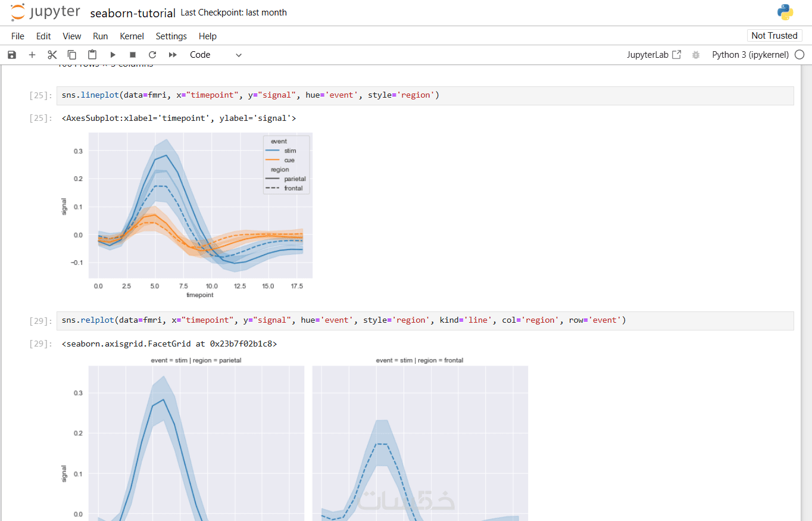Cut the selected cell with the scissors icon
Image resolution: width=812 pixels, height=521 pixels.
(x=52, y=55)
